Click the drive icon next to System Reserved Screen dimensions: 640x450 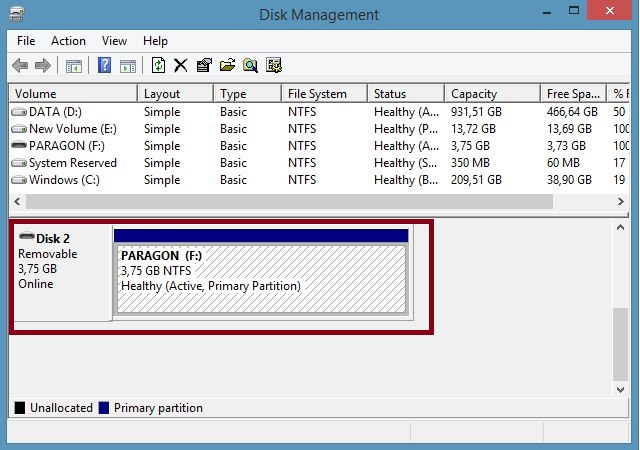pos(19,163)
